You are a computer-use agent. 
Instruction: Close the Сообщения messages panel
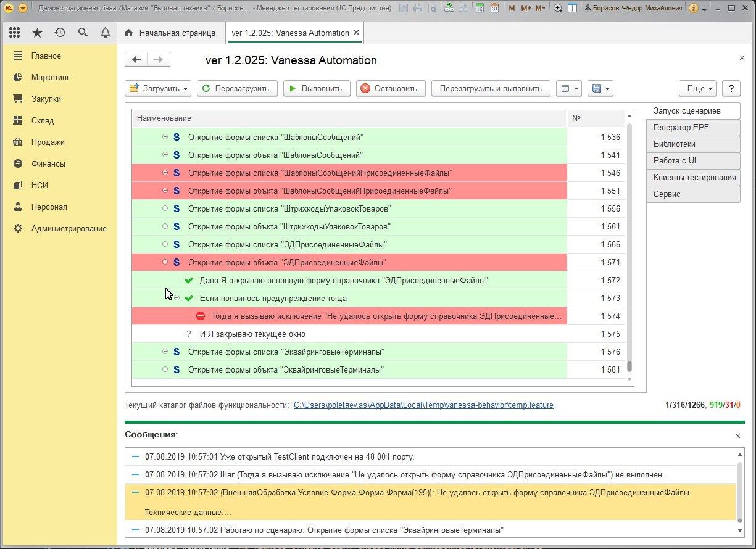click(x=737, y=435)
